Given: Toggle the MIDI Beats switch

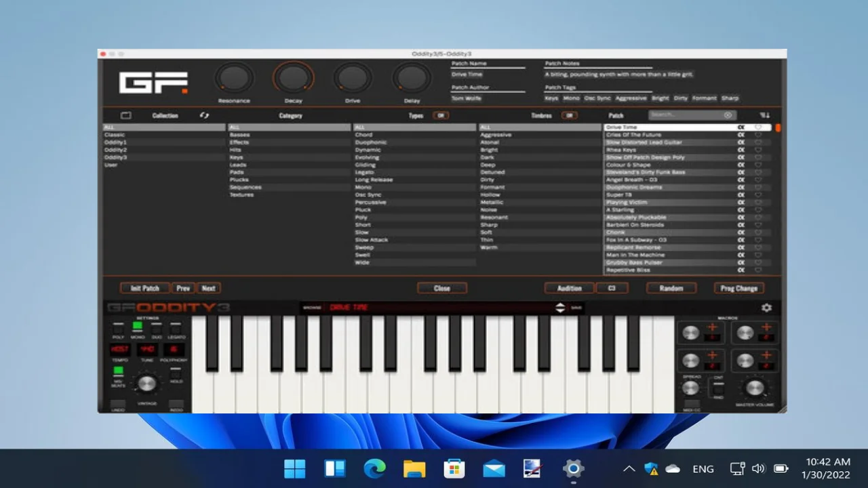Looking at the screenshot, I should [x=118, y=371].
